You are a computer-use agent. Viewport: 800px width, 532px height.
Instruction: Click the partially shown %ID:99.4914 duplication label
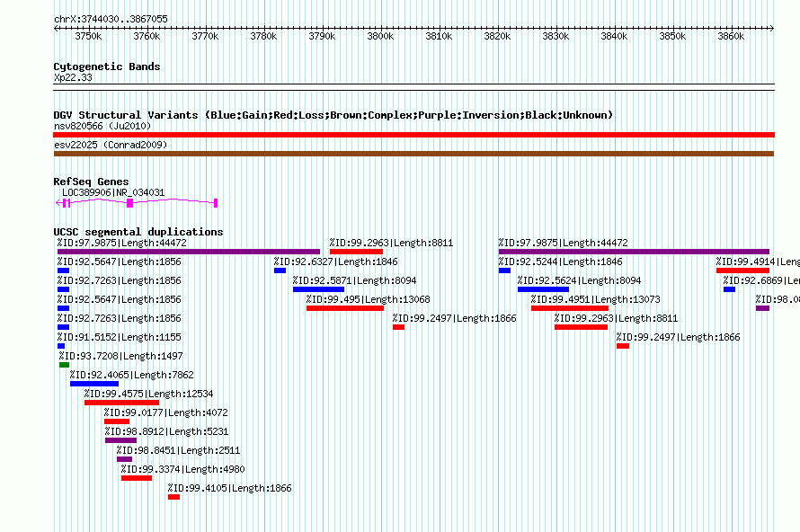[x=758, y=262]
